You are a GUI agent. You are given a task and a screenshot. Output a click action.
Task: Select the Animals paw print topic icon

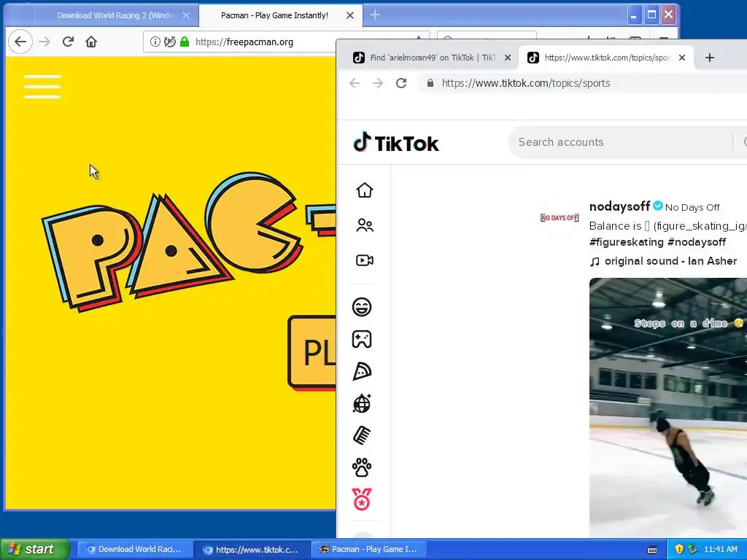pos(362,467)
